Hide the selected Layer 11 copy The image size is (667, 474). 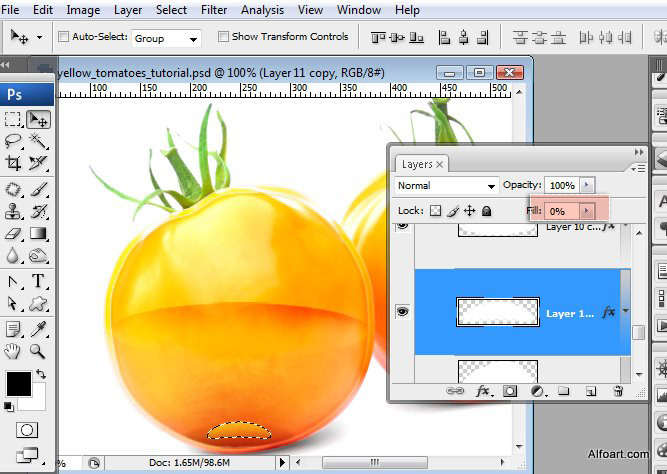pos(402,312)
